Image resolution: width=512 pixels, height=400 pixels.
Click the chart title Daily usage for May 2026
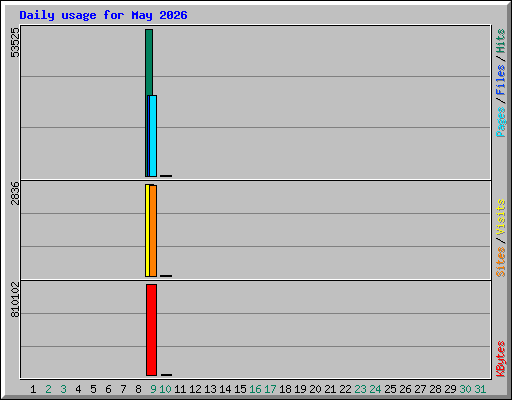tap(103, 15)
